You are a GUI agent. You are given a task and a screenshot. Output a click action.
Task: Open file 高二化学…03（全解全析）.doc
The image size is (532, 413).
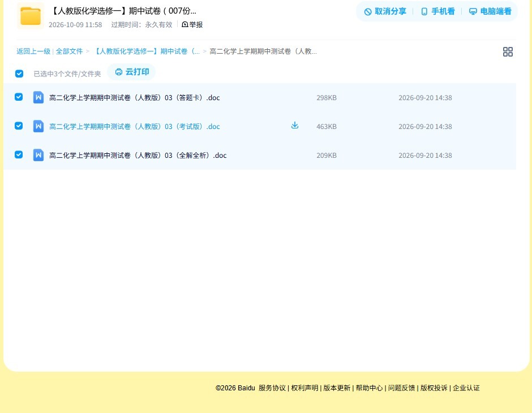click(138, 155)
